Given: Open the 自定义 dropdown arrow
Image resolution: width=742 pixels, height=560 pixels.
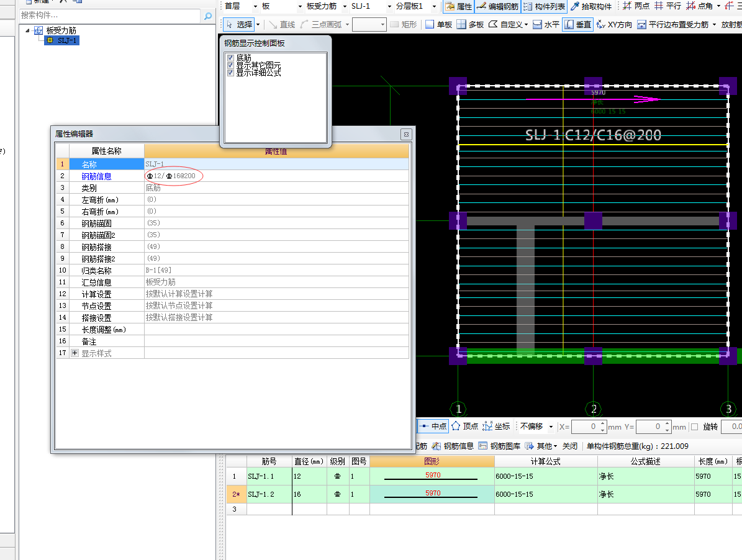Looking at the screenshot, I should [526, 25].
